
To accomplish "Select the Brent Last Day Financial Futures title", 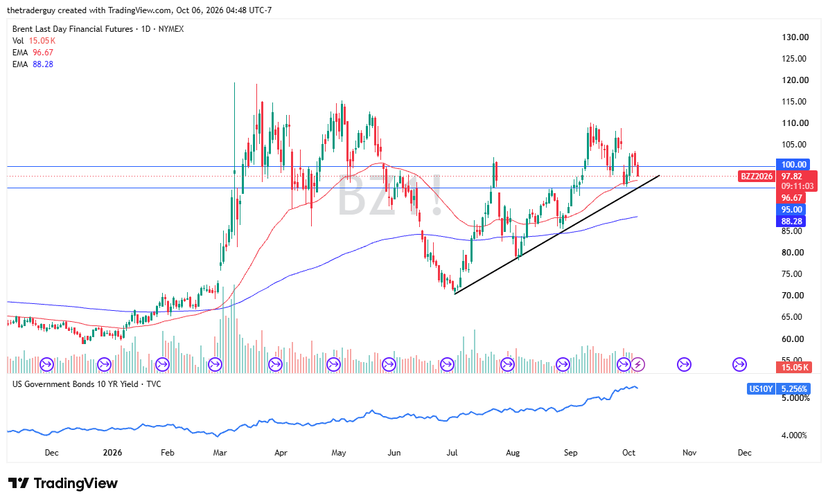I will [x=98, y=29].
